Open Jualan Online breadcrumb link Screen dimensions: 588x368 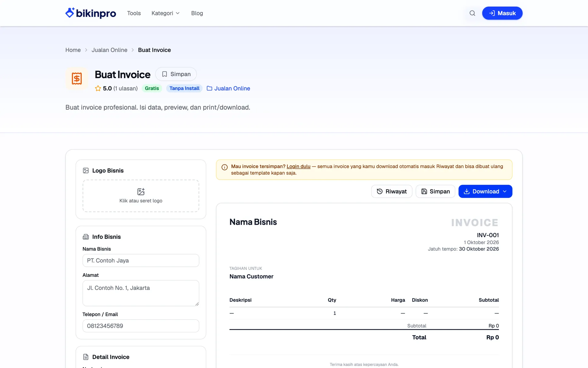(x=109, y=50)
